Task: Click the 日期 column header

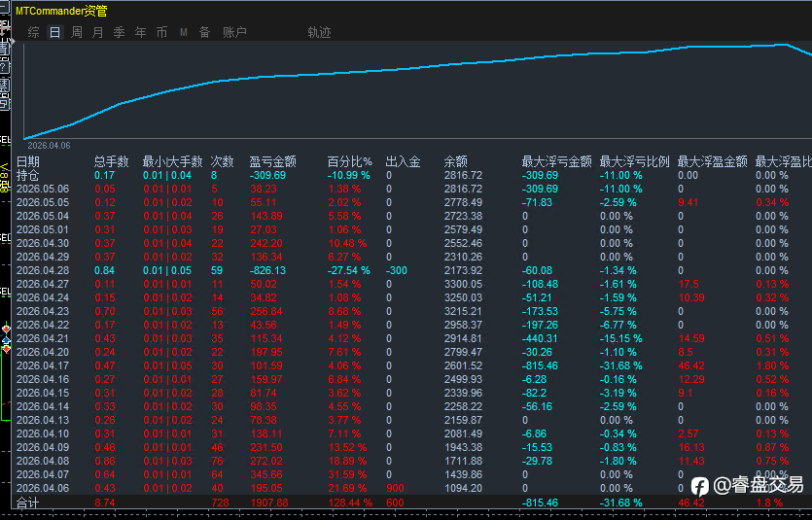Action: (x=28, y=162)
